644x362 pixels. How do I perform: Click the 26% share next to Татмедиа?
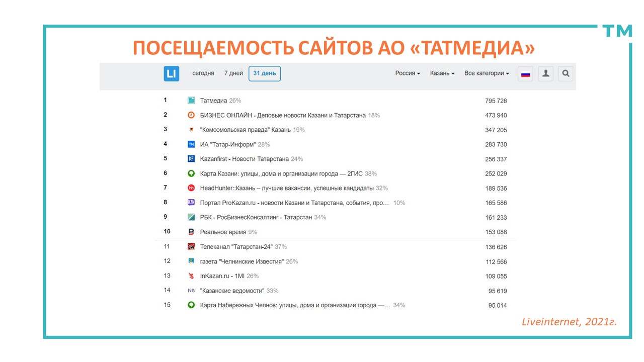(235, 101)
